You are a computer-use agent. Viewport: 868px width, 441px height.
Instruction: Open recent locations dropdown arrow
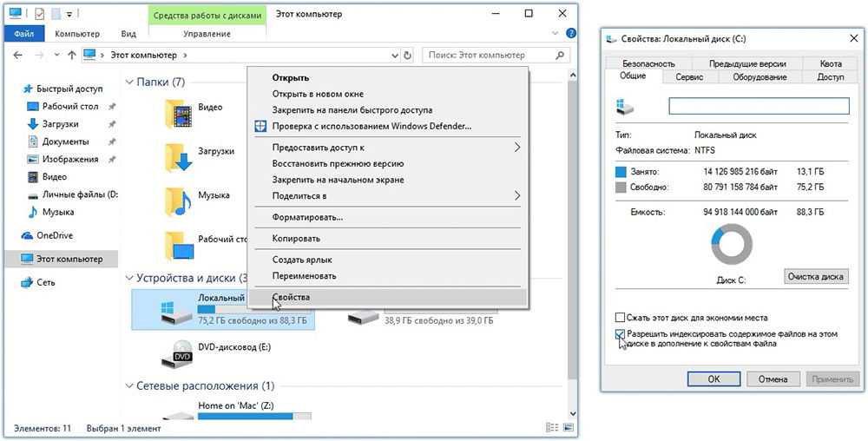56,56
